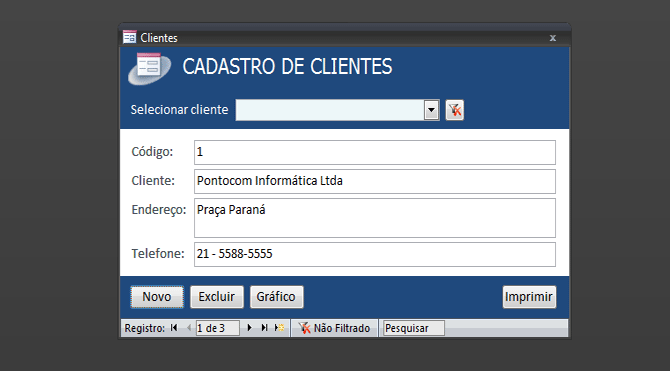The image size is (670, 371).
Task: Click the Cliente: label
Action: pos(153,181)
